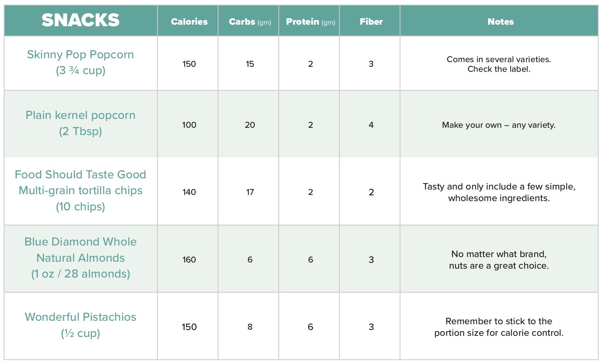The width and height of the screenshot is (603, 364).
Task: Click the 8 carbs cell for pistachios
Action: [250, 327]
